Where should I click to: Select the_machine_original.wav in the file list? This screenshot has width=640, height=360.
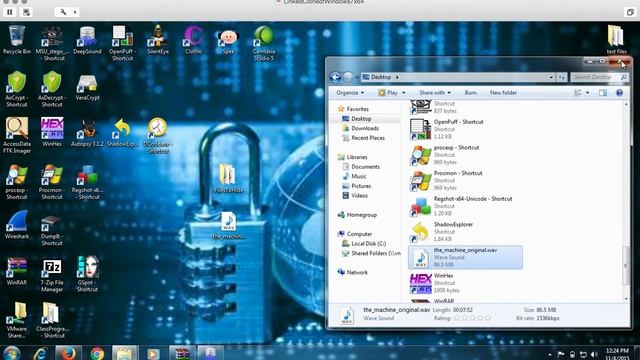tap(465, 258)
